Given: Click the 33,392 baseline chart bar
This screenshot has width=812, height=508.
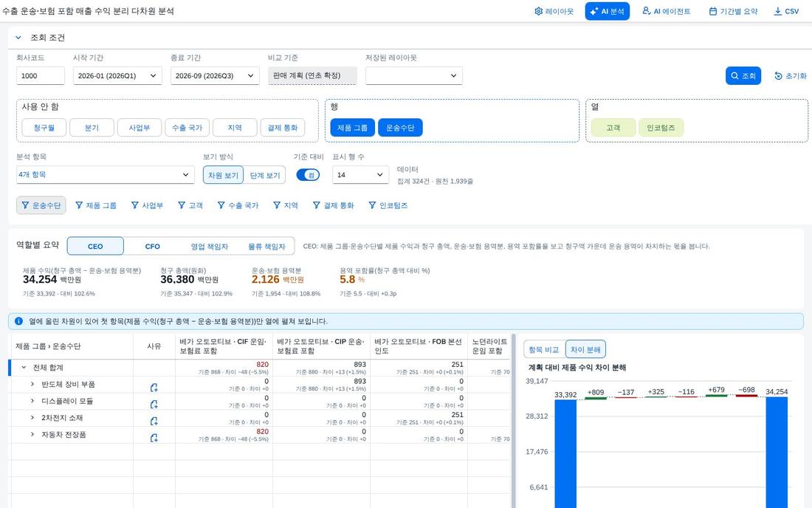Looking at the screenshot, I should click(x=565, y=453).
